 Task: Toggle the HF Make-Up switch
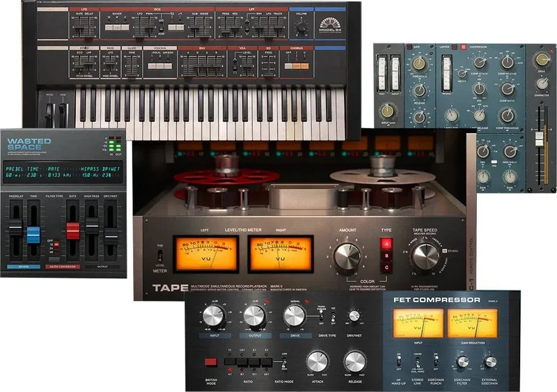[399, 361]
